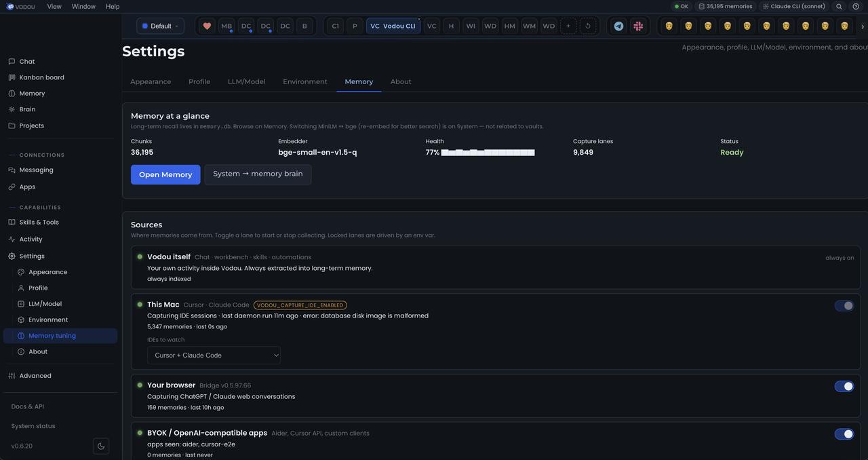Open the Docs & API link
The width and height of the screenshot is (868, 460).
click(28, 407)
